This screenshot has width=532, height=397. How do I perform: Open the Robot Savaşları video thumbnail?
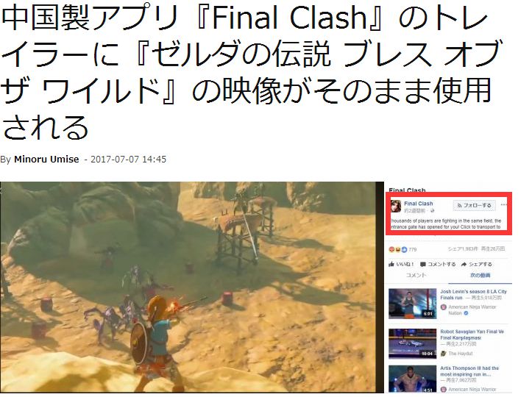412,343
